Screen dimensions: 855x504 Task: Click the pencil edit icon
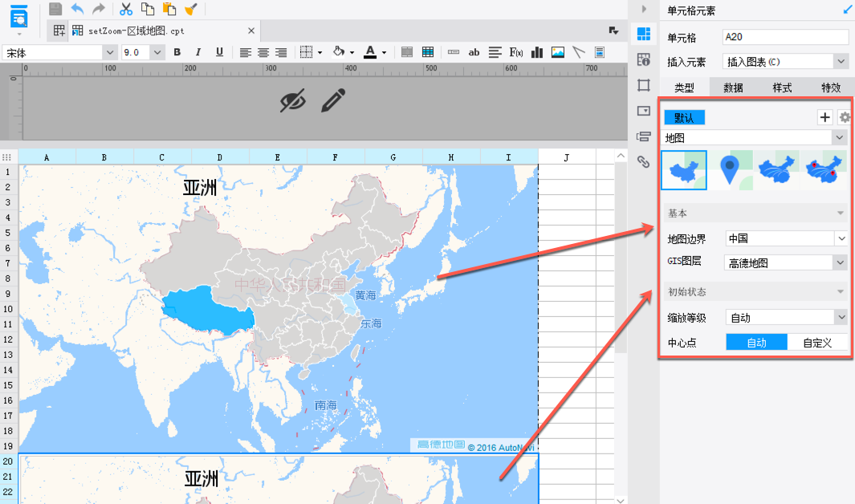333,100
